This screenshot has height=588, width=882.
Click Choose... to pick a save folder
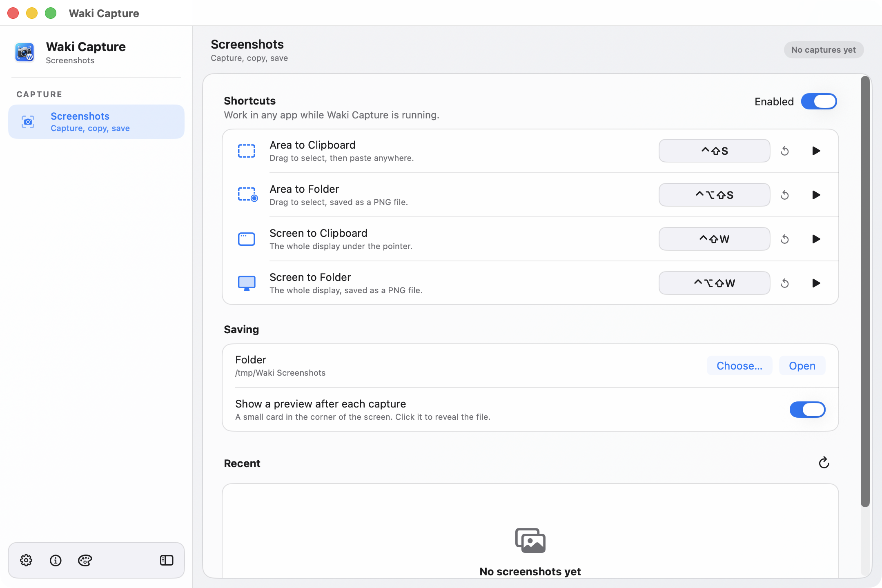(x=739, y=365)
